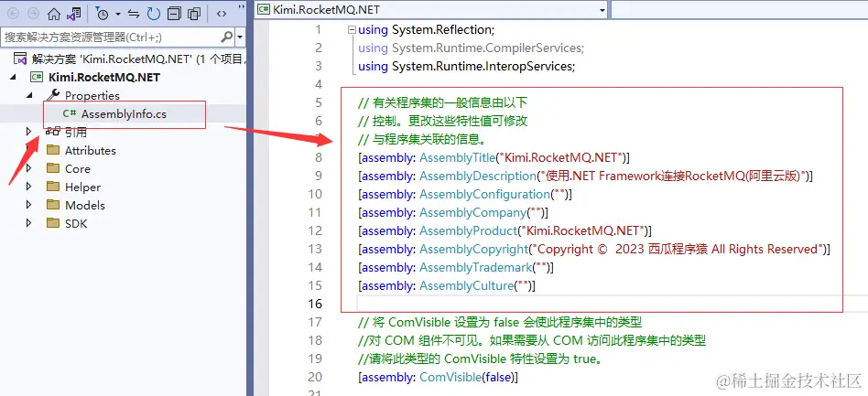Click the greyed 'System.Runtime.CompilerServices' line
This screenshot has height=396, width=868.
click(472, 48)
